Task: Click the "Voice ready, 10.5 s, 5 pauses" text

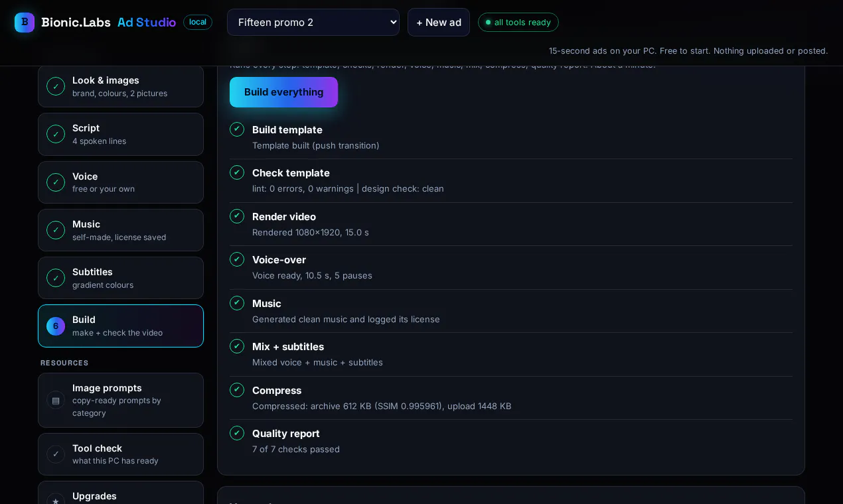Action: pyautogui.click(x=312, y=275)
